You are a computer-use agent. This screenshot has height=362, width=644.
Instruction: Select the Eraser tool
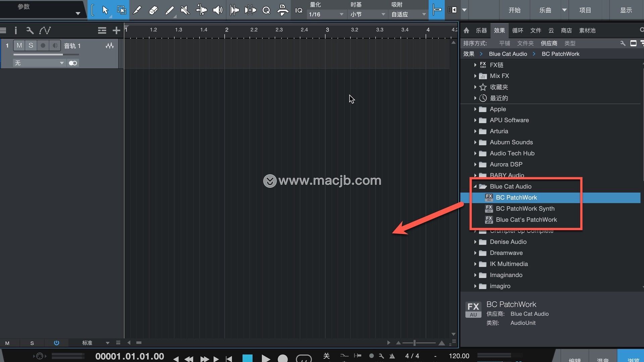153,10
